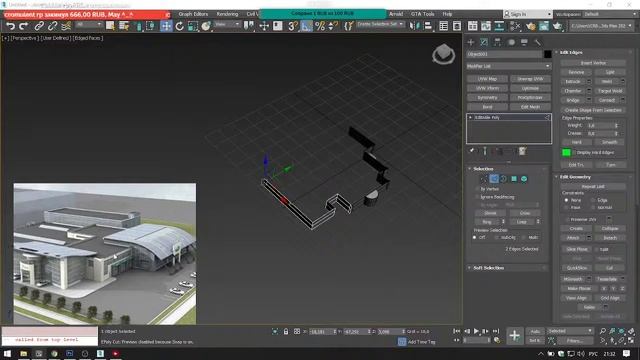This screenshot has width=640, height=360.
Task: Toggle the Percent Snap button
Action: click(320, 27)
